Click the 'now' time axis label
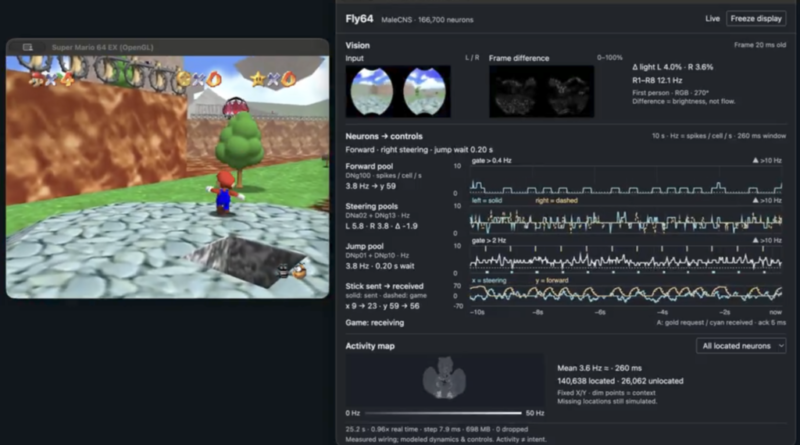Screen dimensions: 800x445 pos(776,312)
